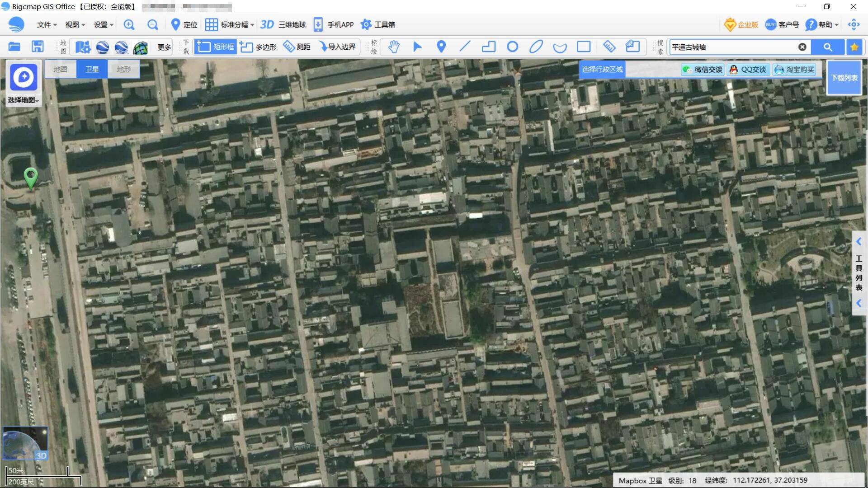
Task: Click the fullscreen arrows icon at top right
Action: pyautogui.click(x=854, y=24)
